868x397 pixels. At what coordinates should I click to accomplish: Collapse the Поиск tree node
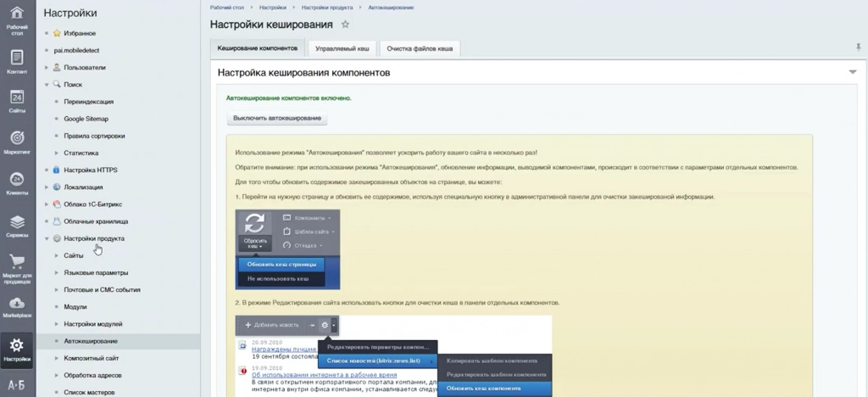pyautogui.click(x=47, y=85)
